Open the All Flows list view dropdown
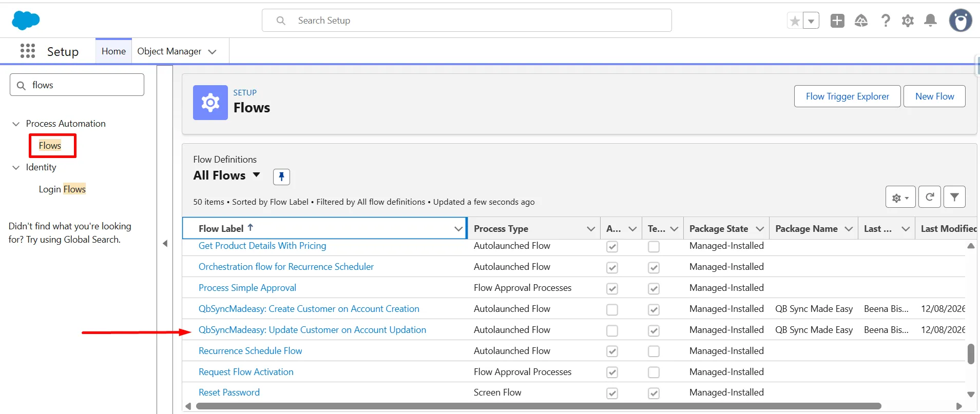 [x=256, y=175]
